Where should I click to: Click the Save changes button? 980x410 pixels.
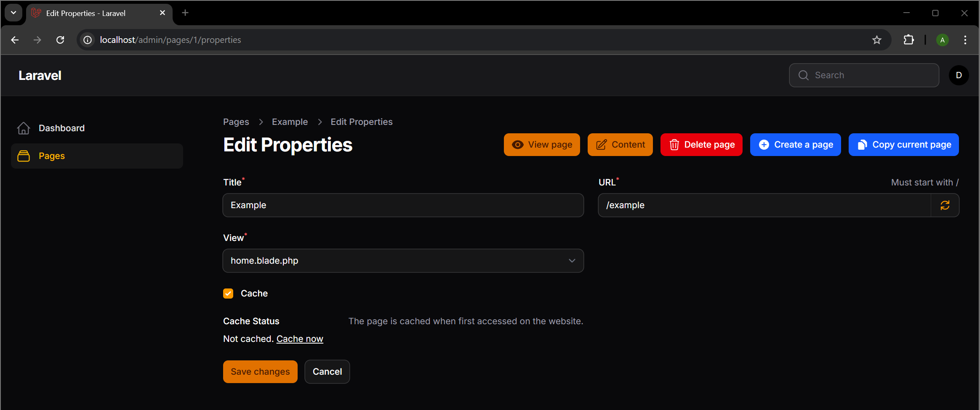click(260, 371)
